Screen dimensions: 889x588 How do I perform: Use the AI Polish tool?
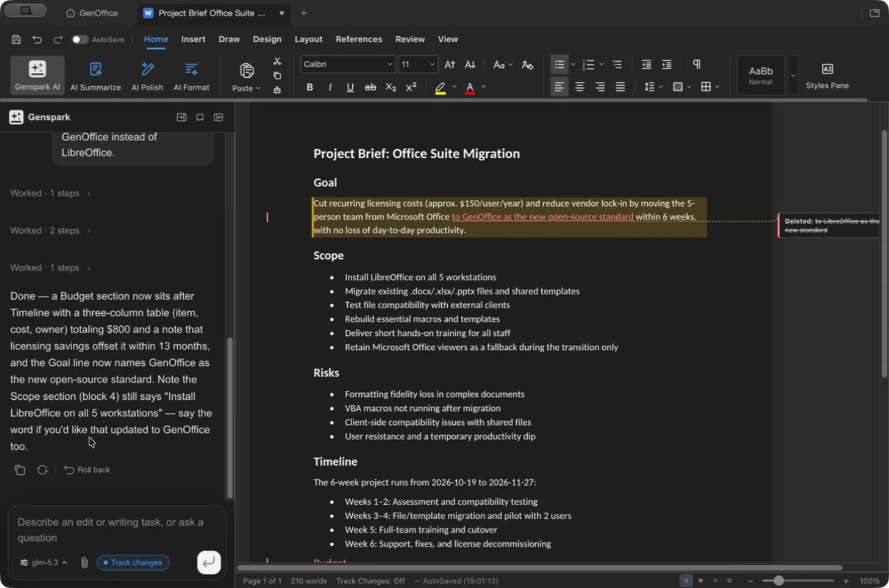(147, 75)
